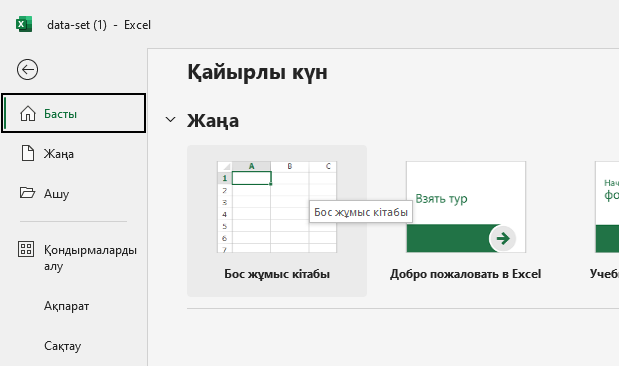Image resolution: width=619 pixels, height=366 pixels.
Task: Click the data-set (1) - Excel title text
Action: pyautogui.click(x=99, y=25)
